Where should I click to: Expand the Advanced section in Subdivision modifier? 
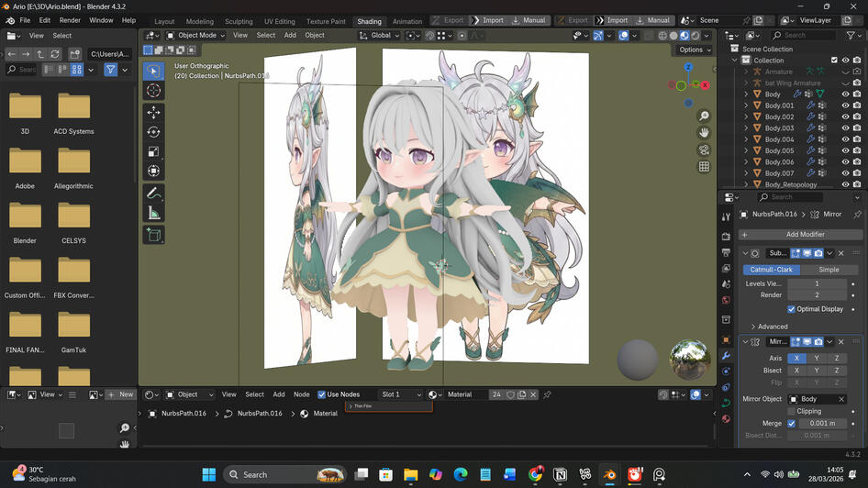(769, 327)
